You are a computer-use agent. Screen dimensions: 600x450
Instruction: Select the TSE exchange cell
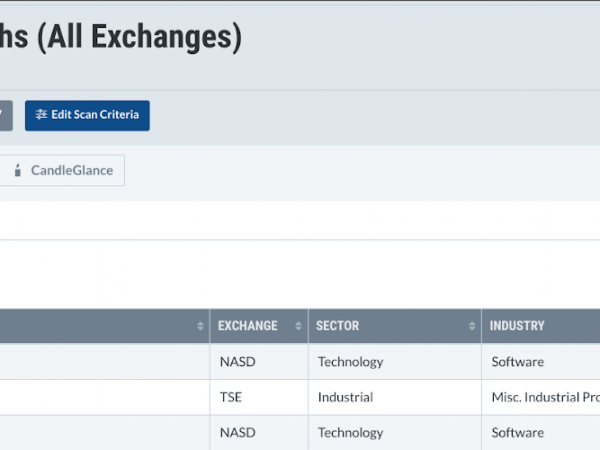259,397
